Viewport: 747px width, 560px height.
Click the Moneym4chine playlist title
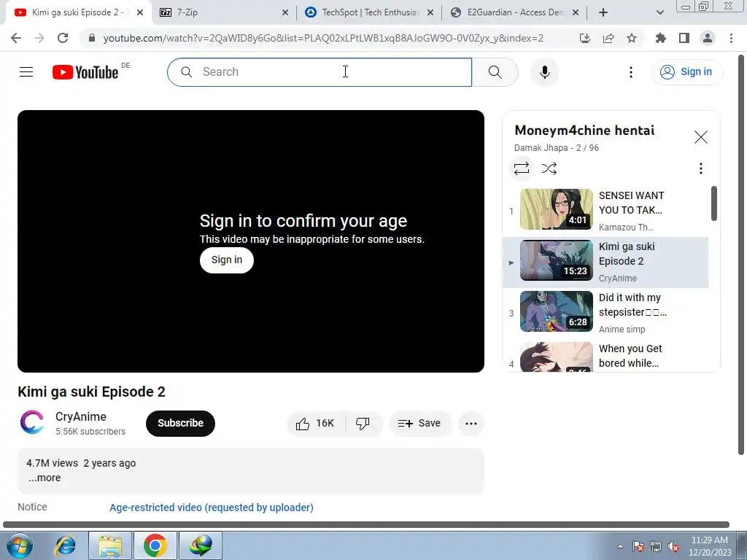pyautogui.click(x=584, y=131)
